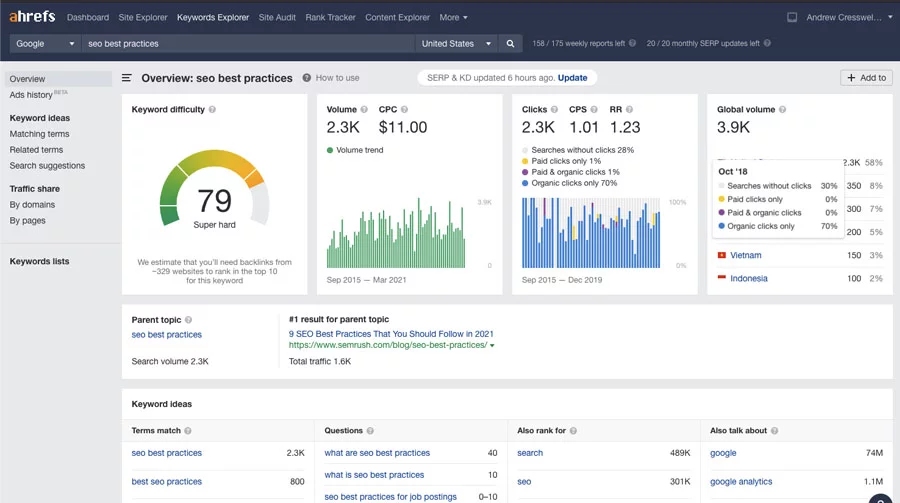This screenshot has height=503, width=900.
Task: Open the 9 SEO Best Practices result link
Action: 391,334
